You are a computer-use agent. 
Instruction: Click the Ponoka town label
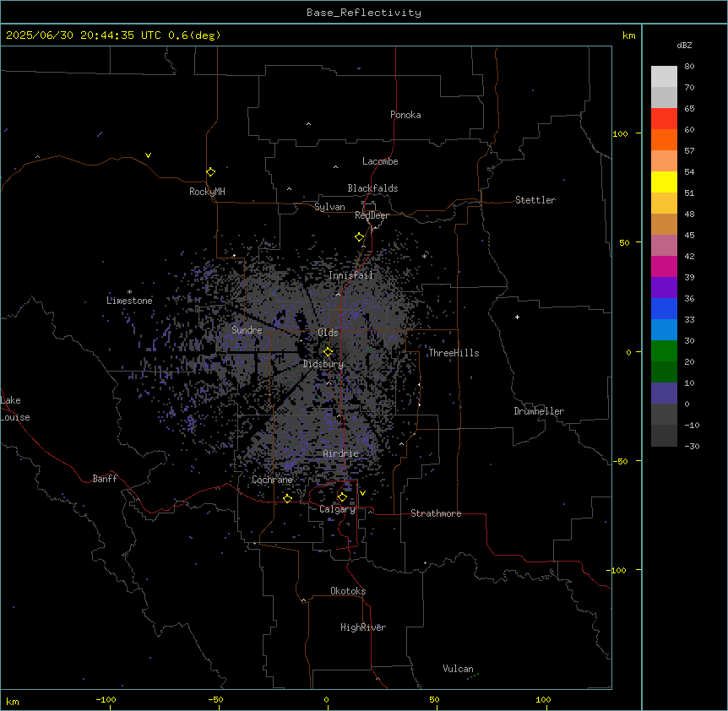(405, 115)
